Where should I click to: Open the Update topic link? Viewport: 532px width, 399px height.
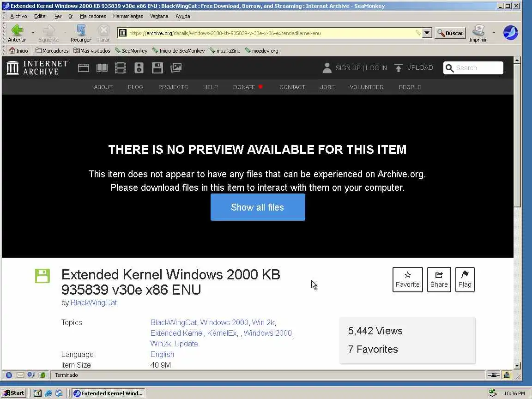tap(186, 344)
